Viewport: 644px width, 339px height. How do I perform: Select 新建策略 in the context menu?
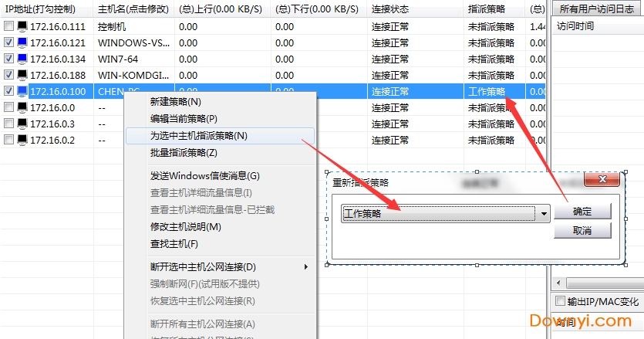176,102
